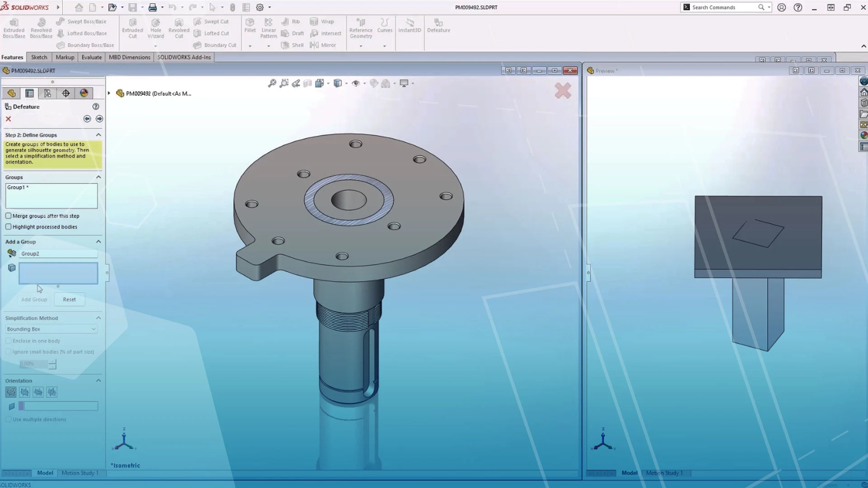The height and width of the screenshot is (488, 868).
Task: Select the Revolved Boss/Base tool
Action: (41, 29)
